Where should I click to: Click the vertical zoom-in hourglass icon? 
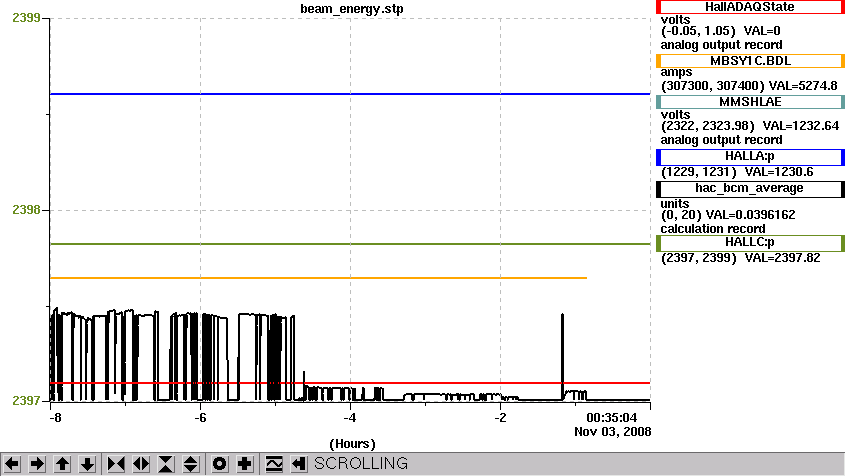click(166, 464)
